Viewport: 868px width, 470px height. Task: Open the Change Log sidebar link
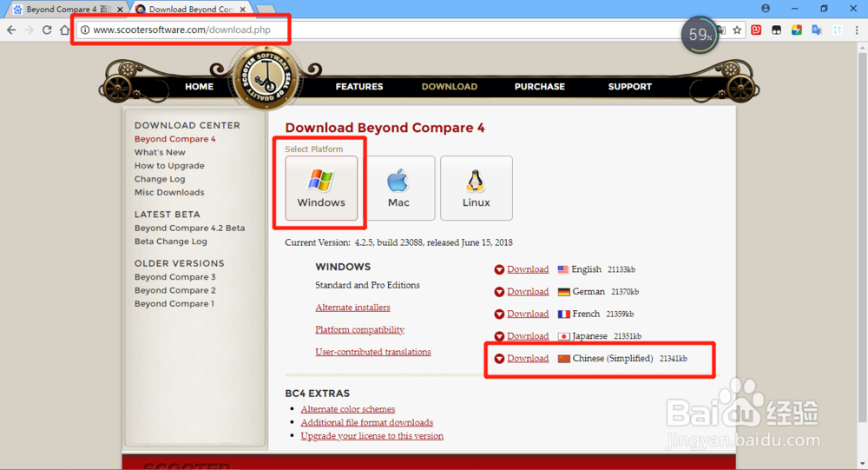click(x=160, y=179)
